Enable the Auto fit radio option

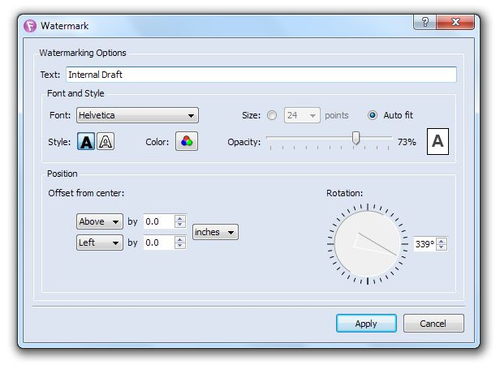tap(372, 115)
